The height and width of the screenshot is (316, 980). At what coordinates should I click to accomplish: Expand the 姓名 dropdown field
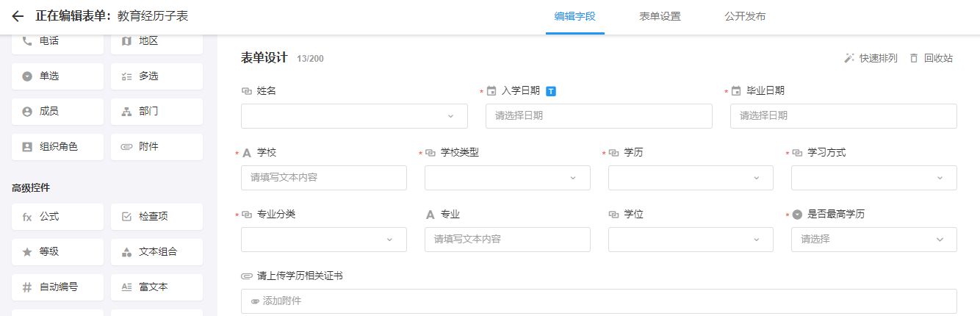point(354,116)
